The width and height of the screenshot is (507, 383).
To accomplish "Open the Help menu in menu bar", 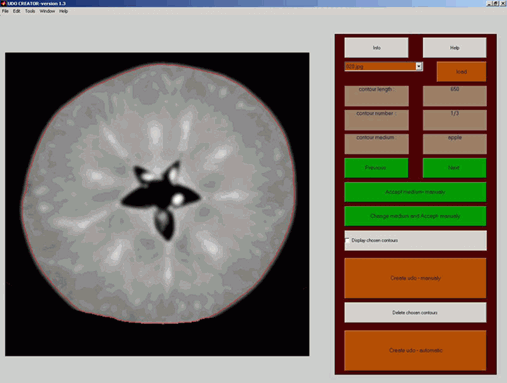I will [x=63, y=11].
